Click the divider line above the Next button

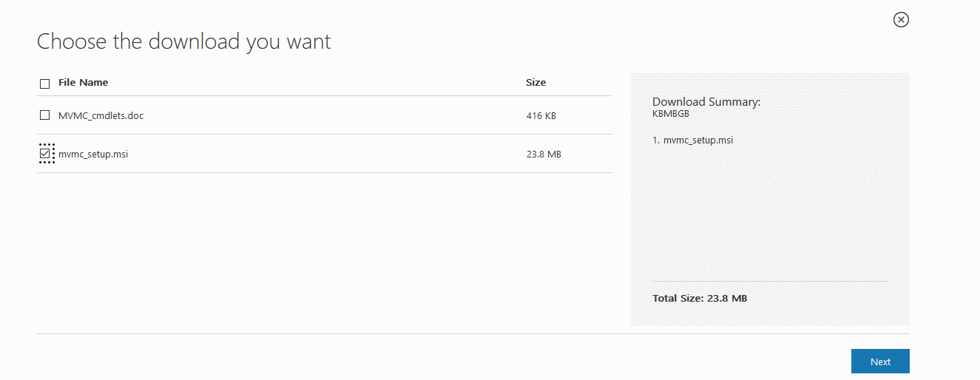473,333
